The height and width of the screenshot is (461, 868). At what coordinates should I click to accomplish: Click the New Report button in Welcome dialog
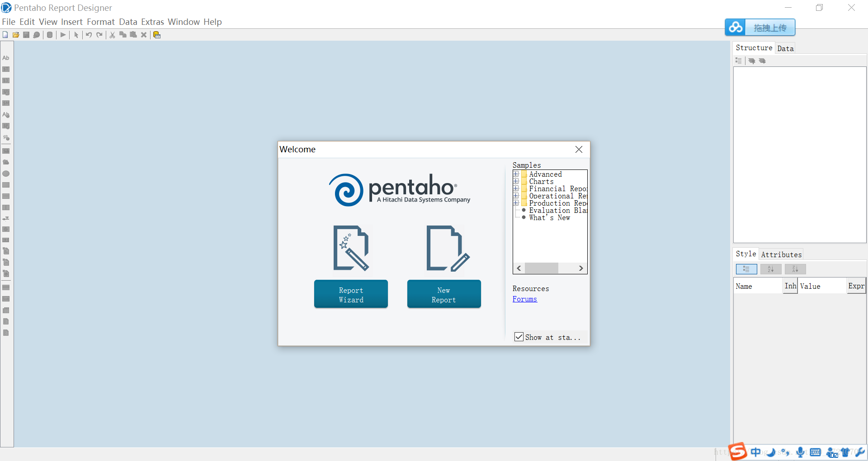click(444, 294)
